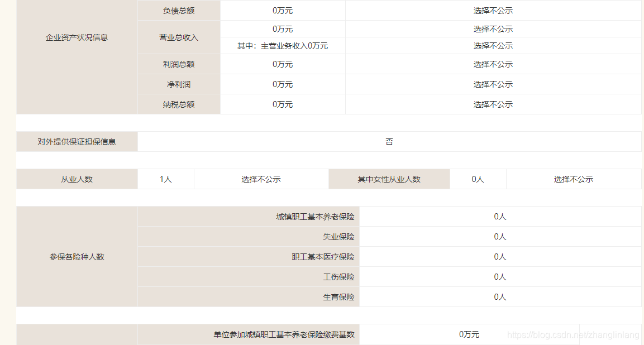Click the 企业资产状况信息 section header
This screenshot has width=644, height=345.
tap(75, 37)
